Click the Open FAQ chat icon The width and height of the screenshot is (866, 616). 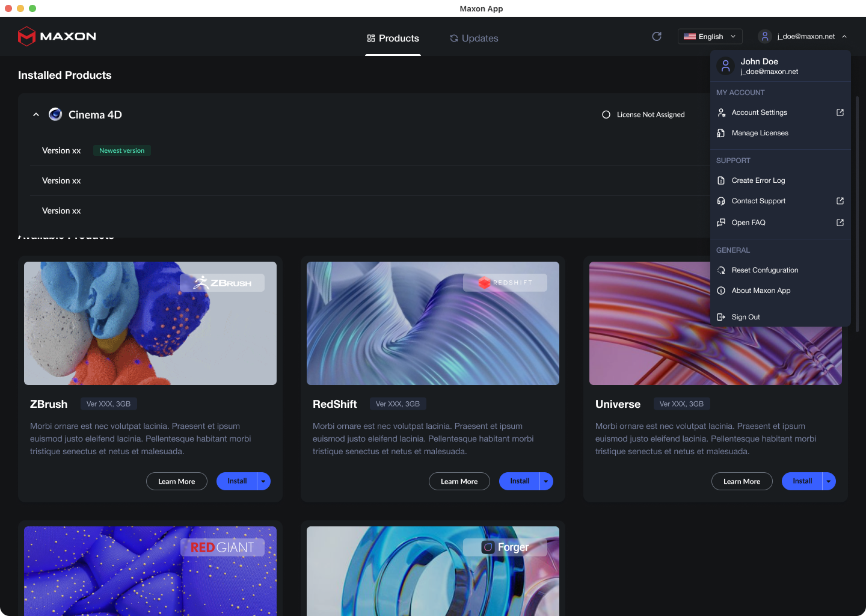[721, 223]
